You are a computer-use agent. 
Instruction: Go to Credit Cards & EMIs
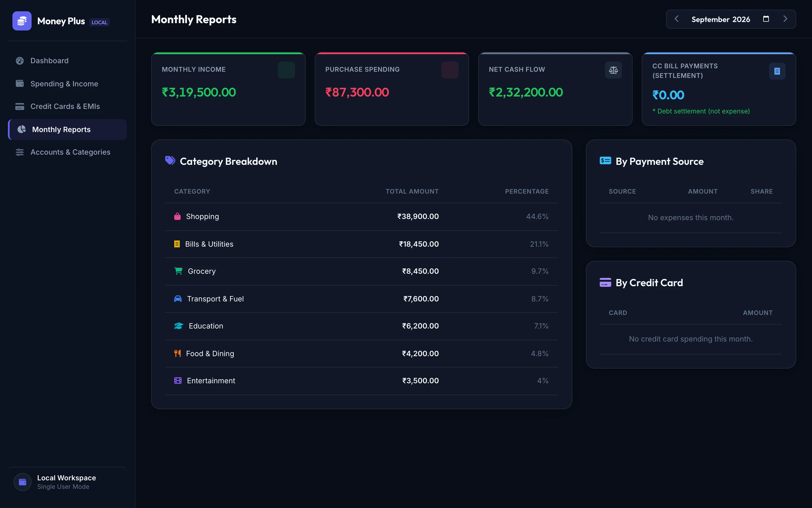[67, 106]
